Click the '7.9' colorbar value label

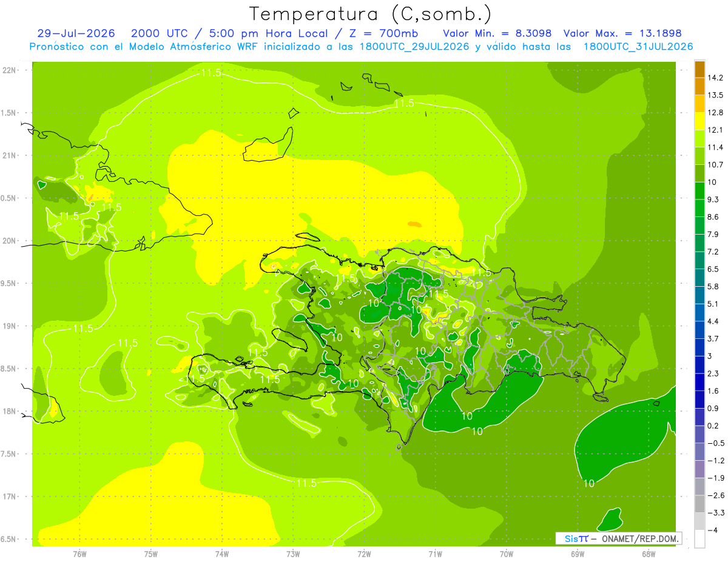click(x=713, y=234)
